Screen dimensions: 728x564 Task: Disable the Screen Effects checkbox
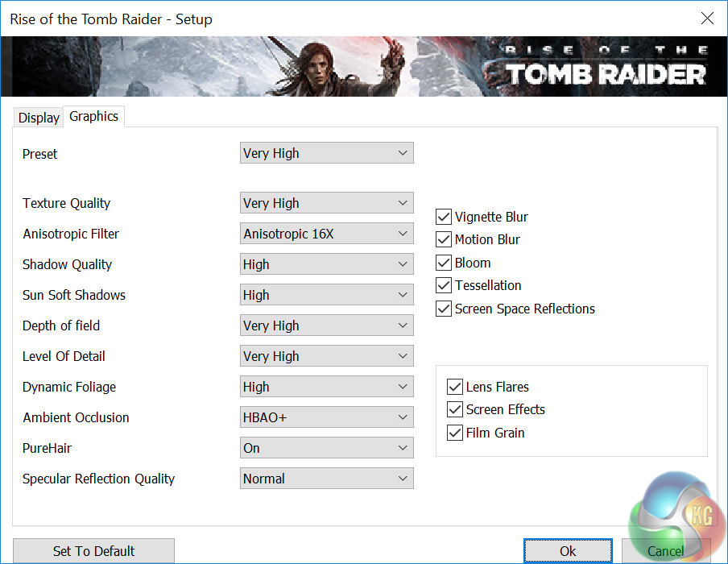coord(455,409)
